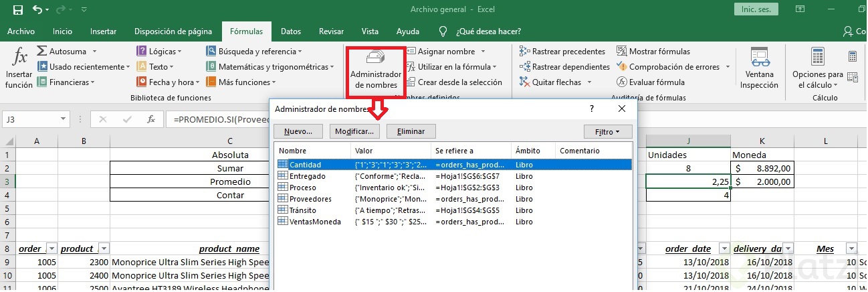Select the Proceso name row
Image resolution: width=868 pixels, height=292 pixels.
[x=453, y=188]
